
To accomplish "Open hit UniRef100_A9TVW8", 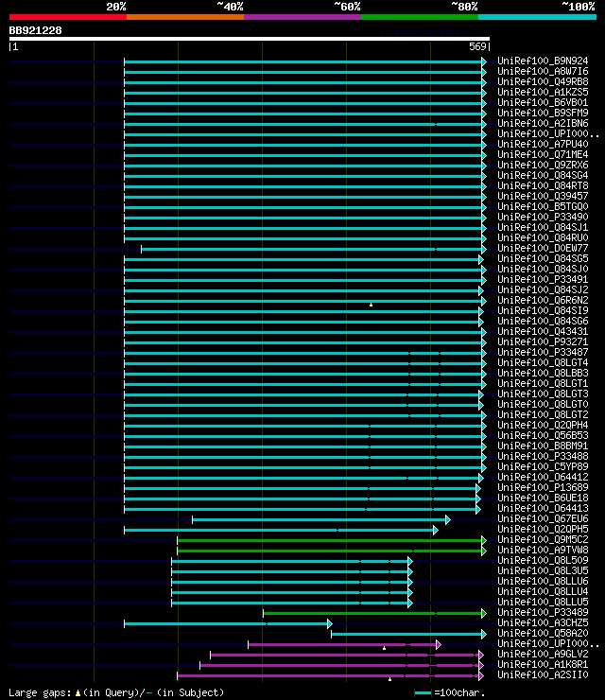I will pos(543,550).
